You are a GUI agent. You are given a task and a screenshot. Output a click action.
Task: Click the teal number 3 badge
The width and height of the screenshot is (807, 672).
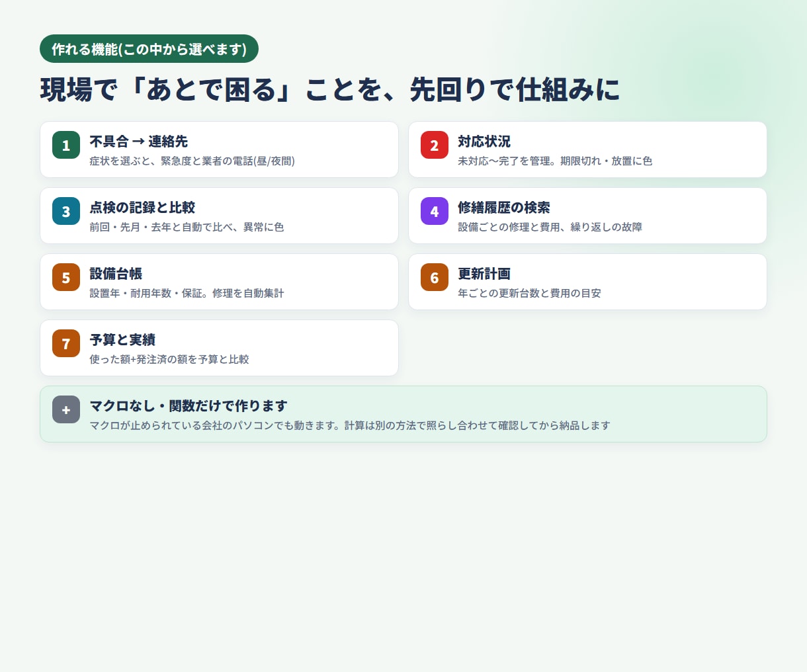(66, 212)
